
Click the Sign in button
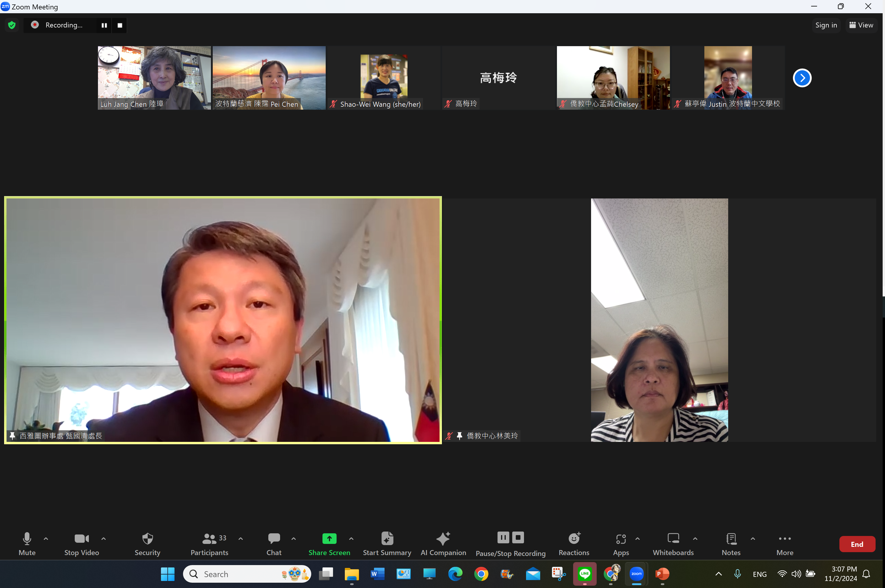(826, 25)
